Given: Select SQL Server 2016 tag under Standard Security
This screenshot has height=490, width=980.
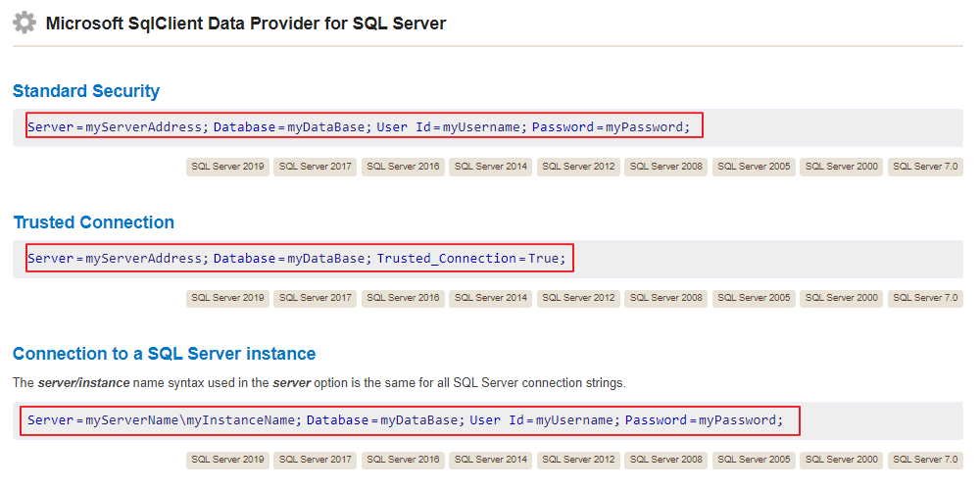Looking at the screenshot, I should click(403, 167).
